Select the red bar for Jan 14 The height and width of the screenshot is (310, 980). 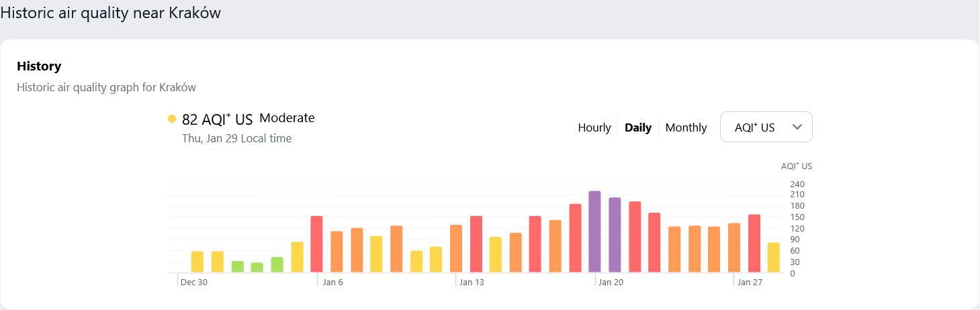[x=476, y=244]
